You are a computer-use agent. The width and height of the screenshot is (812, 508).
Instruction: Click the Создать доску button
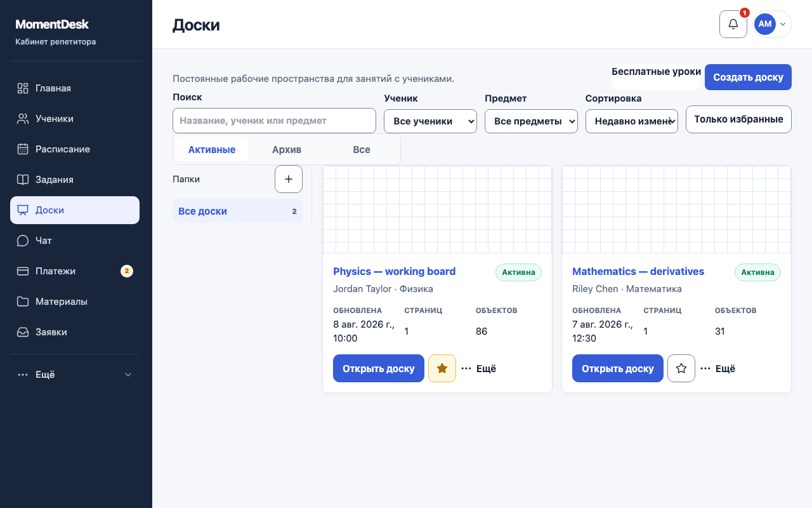[749, 77]
